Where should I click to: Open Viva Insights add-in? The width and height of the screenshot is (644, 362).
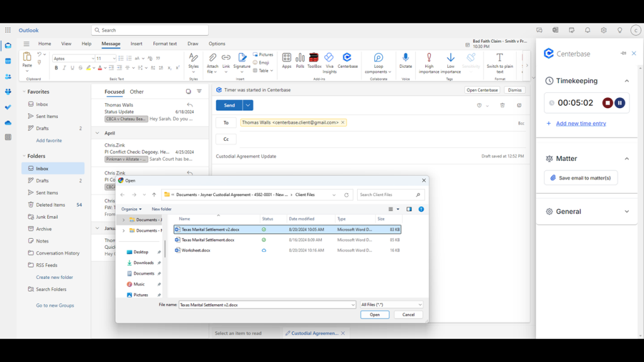(x=330, y=63)
